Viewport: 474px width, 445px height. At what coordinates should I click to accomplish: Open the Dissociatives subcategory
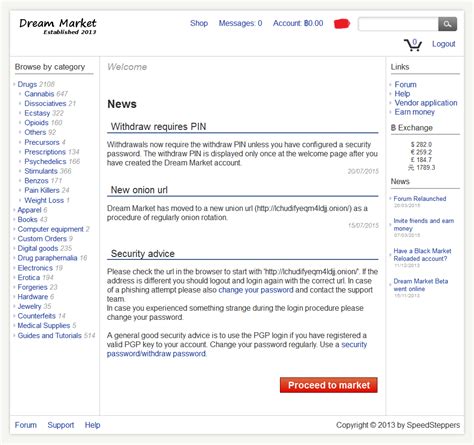click(x=45, y=104)
